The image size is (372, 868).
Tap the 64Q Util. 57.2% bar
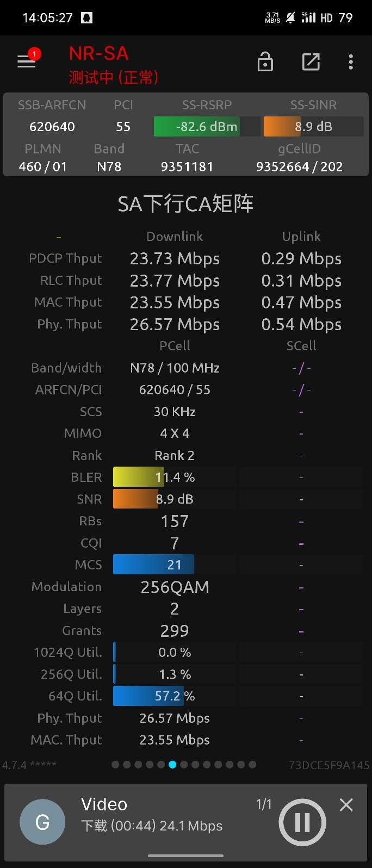[x=175, y=696]
